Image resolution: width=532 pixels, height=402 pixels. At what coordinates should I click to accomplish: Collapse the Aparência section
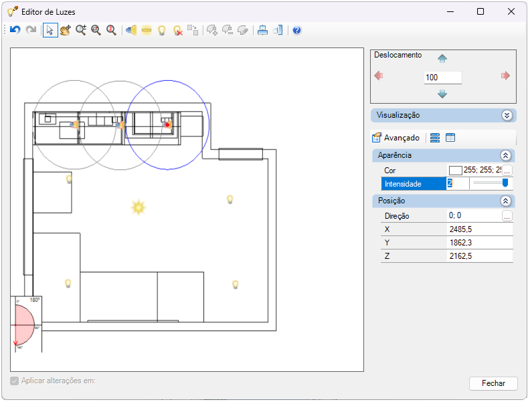(505, 155)
